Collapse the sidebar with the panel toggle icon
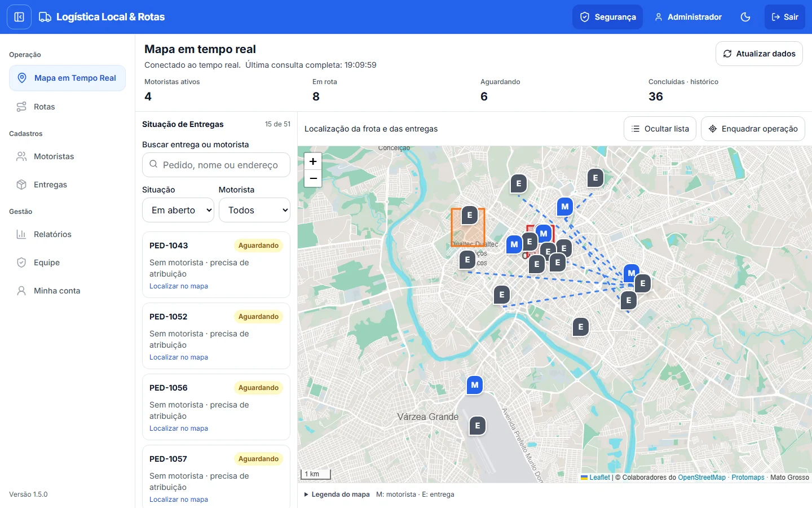Image resolution: width=812 pixels, height=508 pixels. click(19, 17)
